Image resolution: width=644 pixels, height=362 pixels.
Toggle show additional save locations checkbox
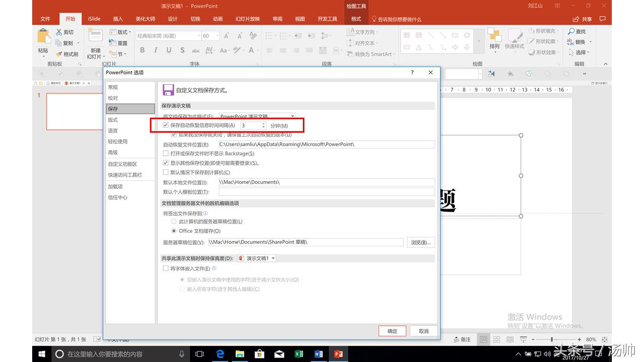[166, 163]
